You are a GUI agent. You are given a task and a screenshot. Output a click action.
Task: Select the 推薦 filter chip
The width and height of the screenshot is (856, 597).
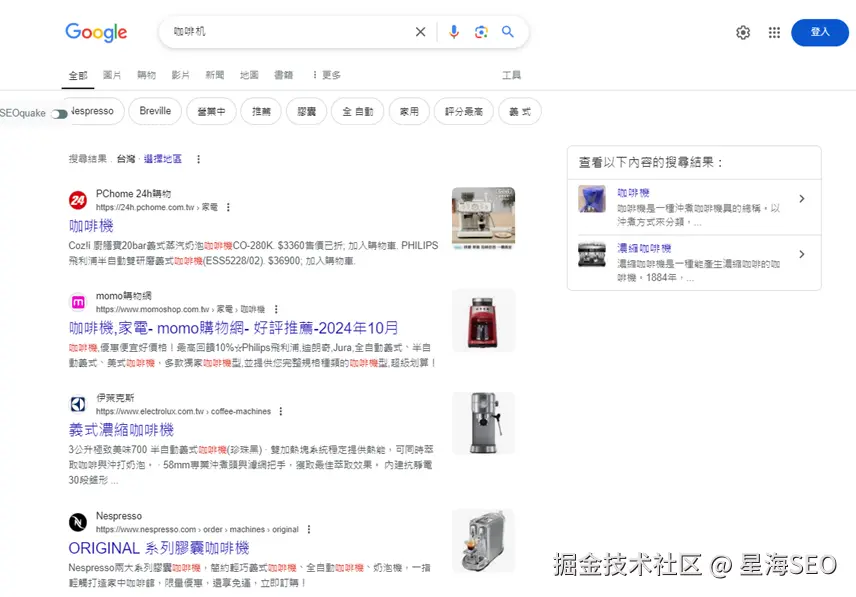click(261, 111)
